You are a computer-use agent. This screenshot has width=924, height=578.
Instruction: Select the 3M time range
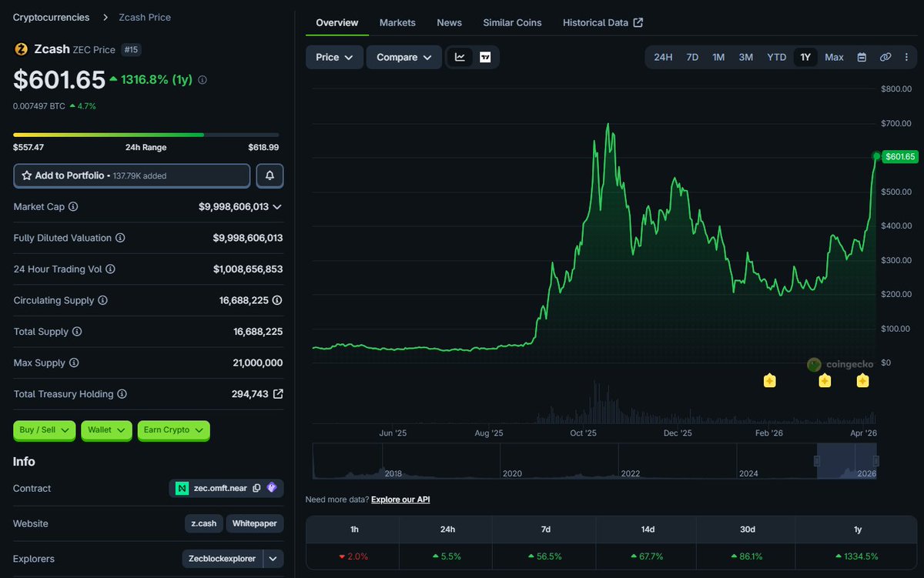click(x=745, y=57)
